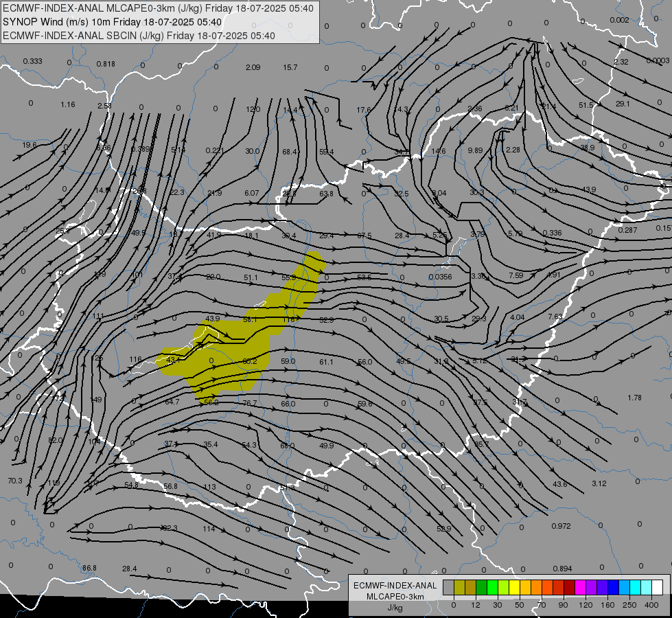
Task: Pick the gray swatch in the legend
Action: click(448, 588)
